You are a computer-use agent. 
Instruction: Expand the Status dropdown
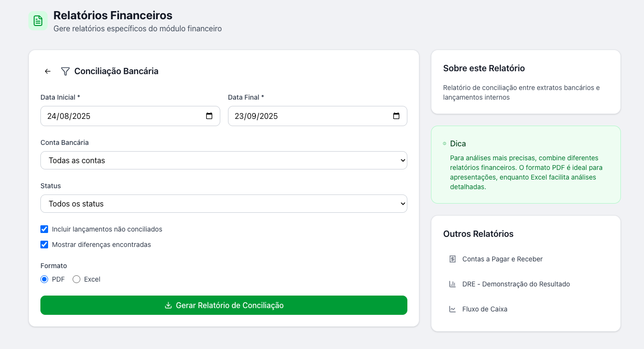(x=224, y=204)
